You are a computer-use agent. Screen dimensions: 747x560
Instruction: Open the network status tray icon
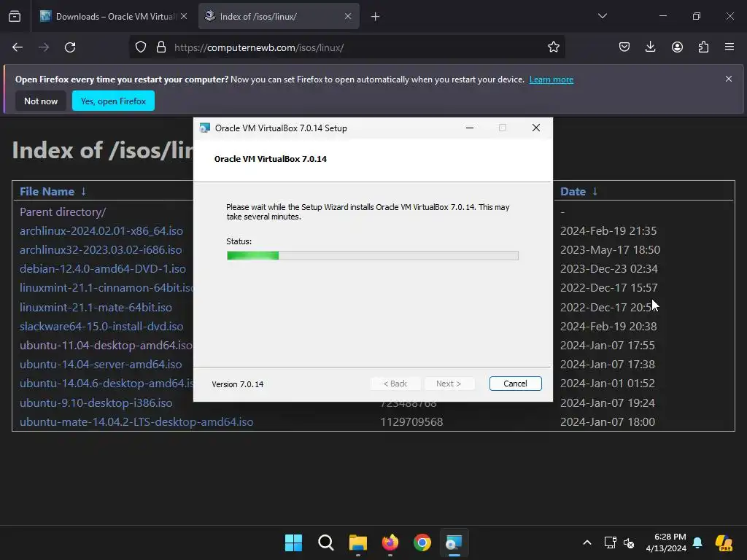[610, 542]
